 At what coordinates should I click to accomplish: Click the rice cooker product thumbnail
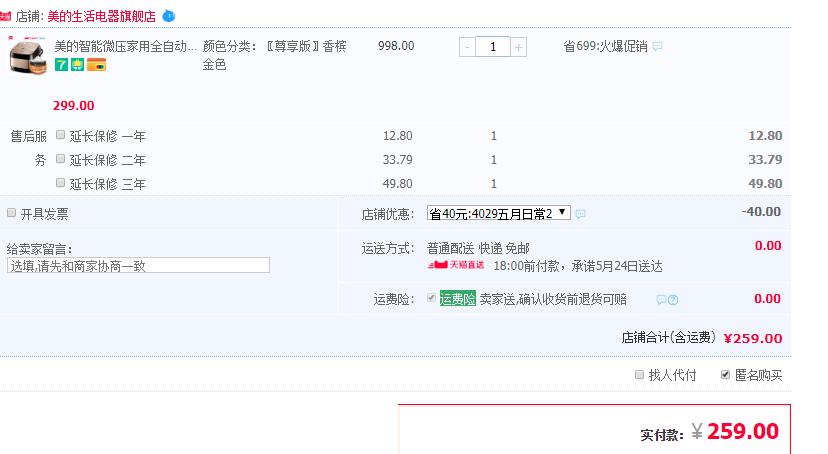coord(28,55)
